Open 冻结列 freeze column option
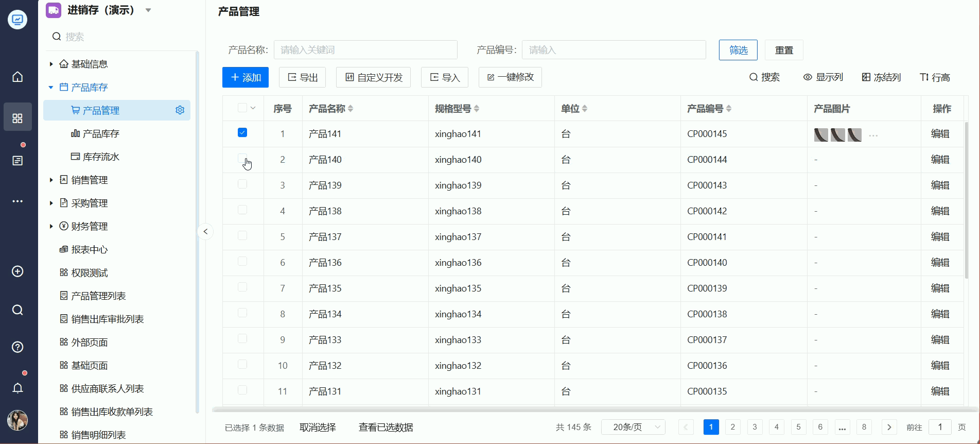 [x=881, y=77]
